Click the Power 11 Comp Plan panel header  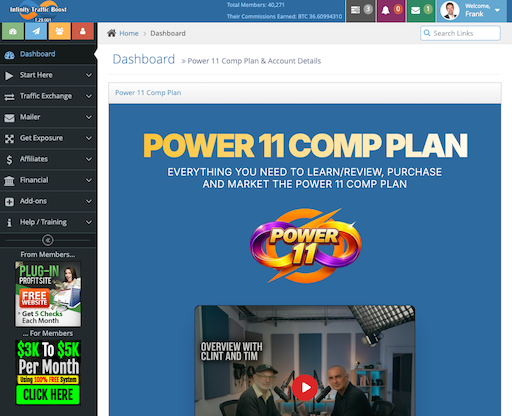pyautogui.click(x=305, y=93)
